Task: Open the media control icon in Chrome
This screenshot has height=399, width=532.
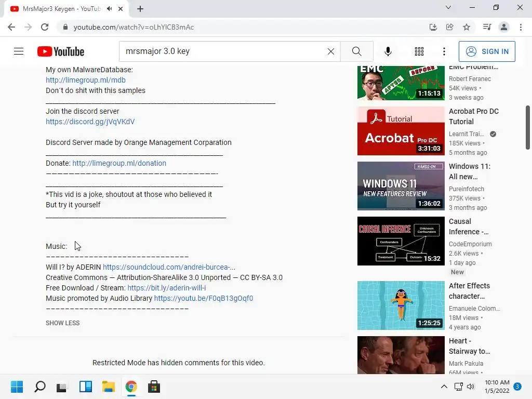Action: (x=487, y=27)
